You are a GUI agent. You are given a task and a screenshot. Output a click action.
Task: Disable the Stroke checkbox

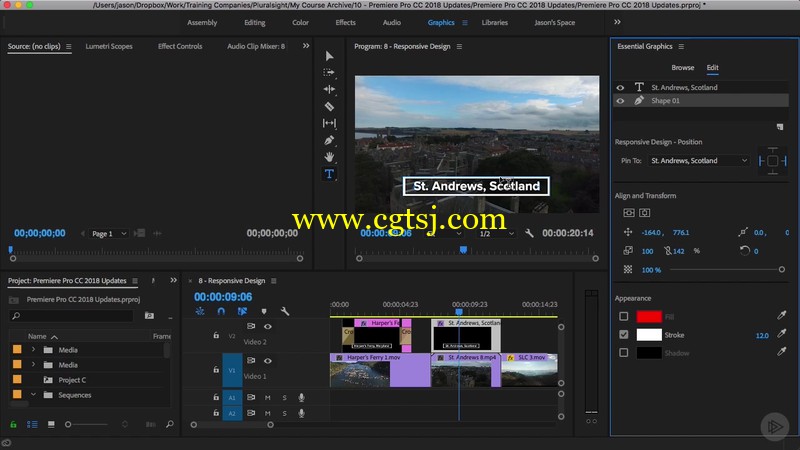pyautogui.click(x=623, y=335)
